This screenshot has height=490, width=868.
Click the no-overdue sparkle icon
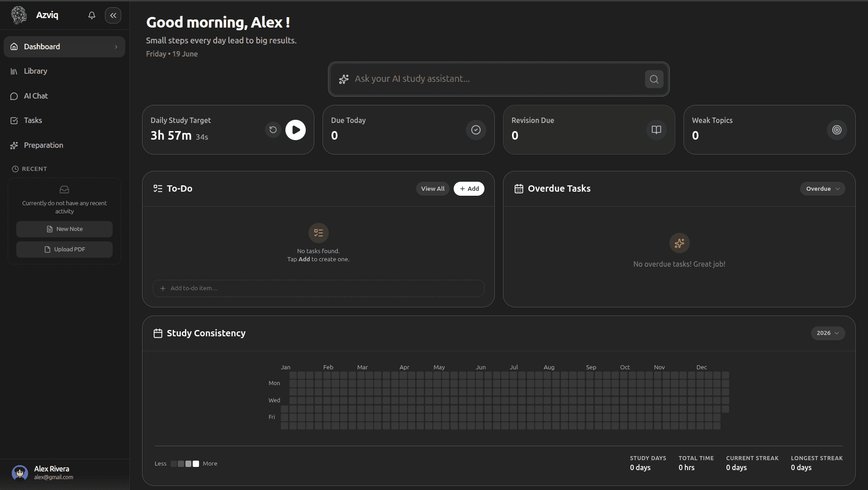[x=679, y=243]
